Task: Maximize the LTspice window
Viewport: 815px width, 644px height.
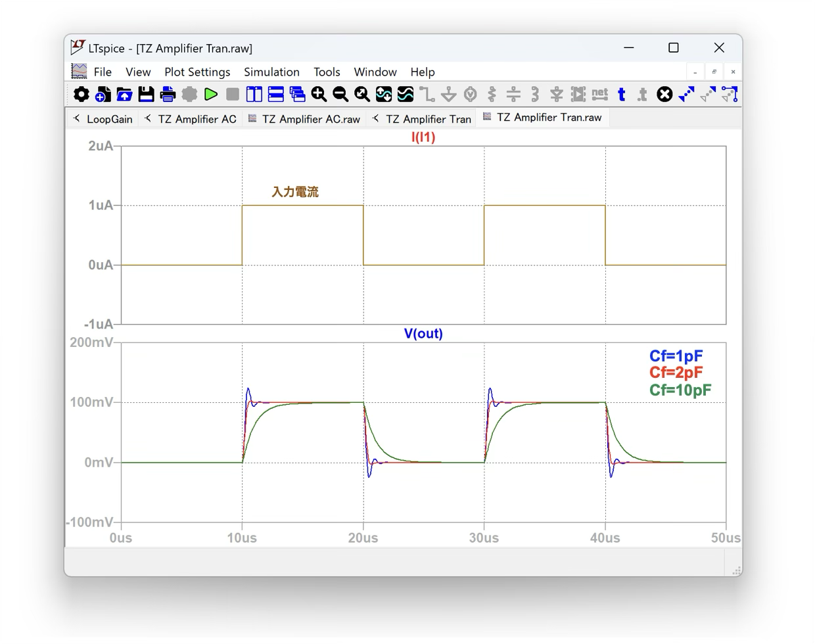Action: point(674,48)
